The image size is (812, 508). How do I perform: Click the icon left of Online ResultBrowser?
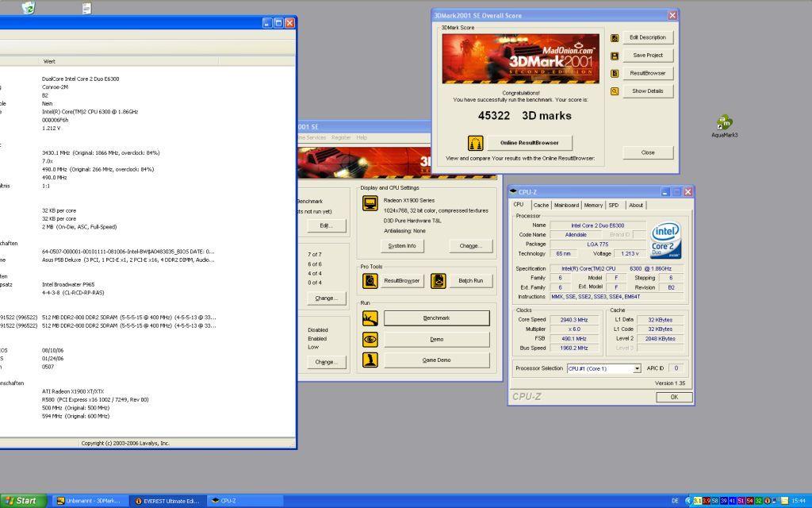(476, 143)
